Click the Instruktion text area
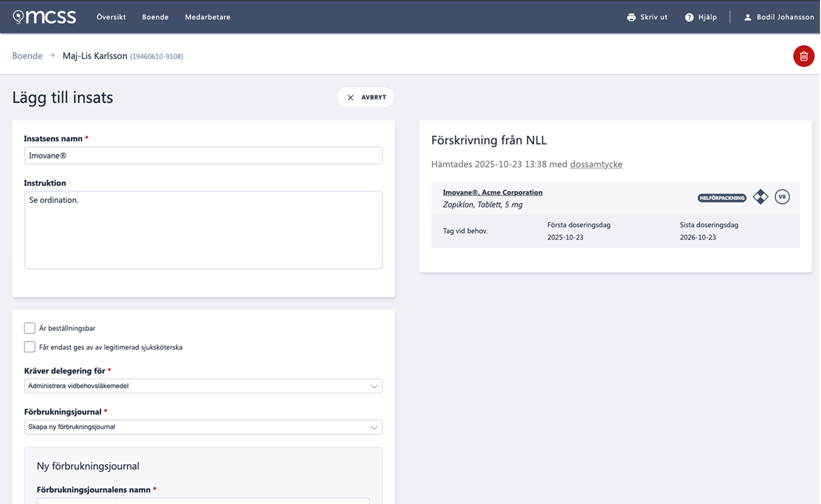The image size is (821, 504). (203, 230)
